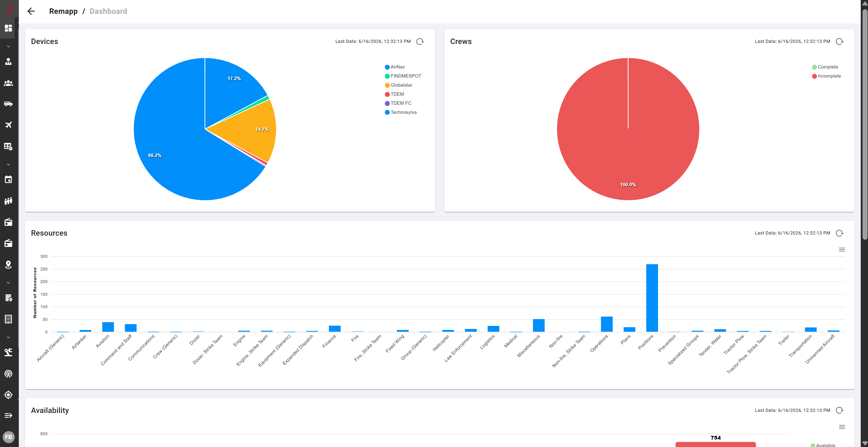
Task: Expand the sidebar with the arrow-lines icon
Action: (8, 415)
